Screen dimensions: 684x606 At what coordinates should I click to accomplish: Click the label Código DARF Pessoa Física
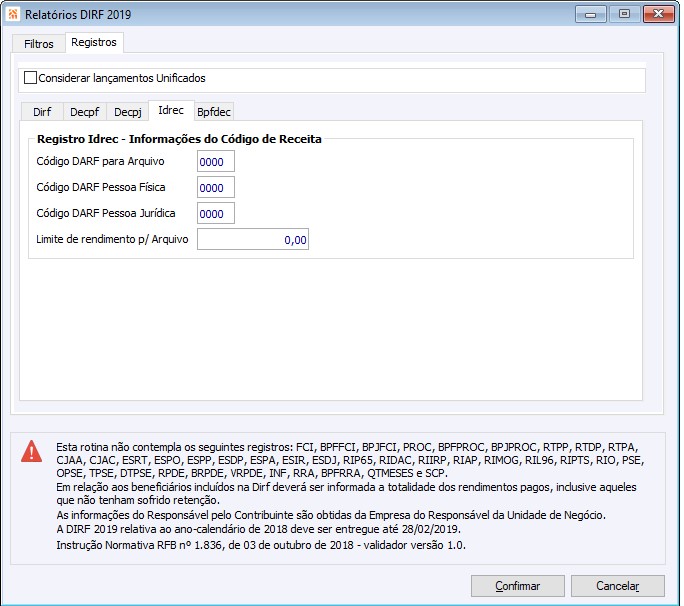coord(101,187)
